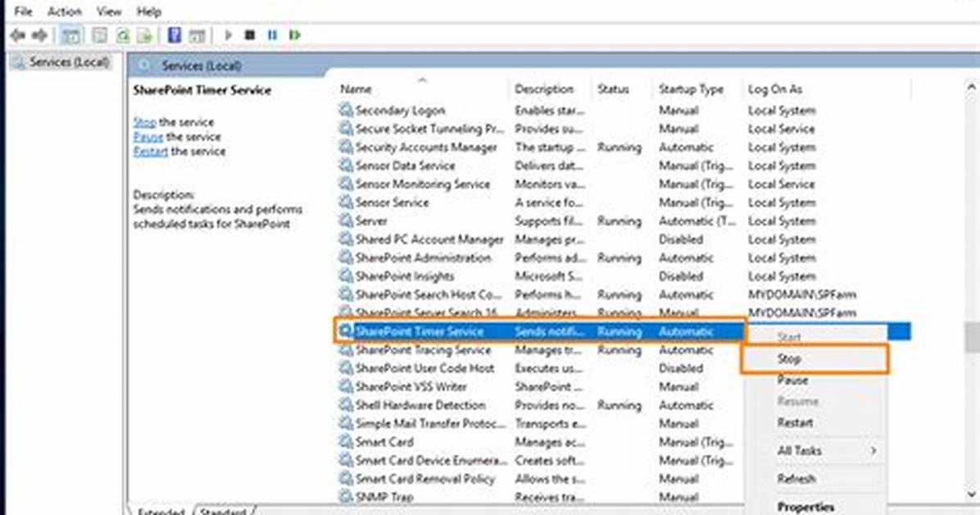Click the gear icon of Sensor Service
Viewport: 980px width, 515px height.
click(x=346, y=202)
